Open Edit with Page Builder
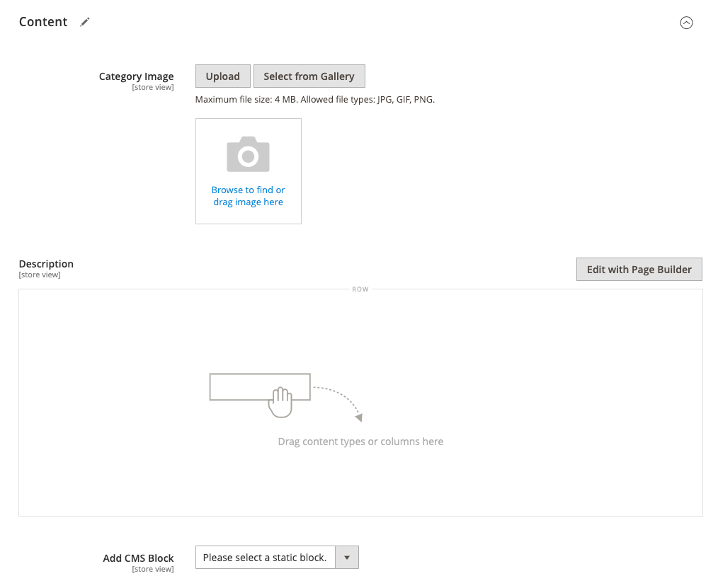Image resolution: width=718 pixels, height=588 pixels. click(x=639, y=269)
